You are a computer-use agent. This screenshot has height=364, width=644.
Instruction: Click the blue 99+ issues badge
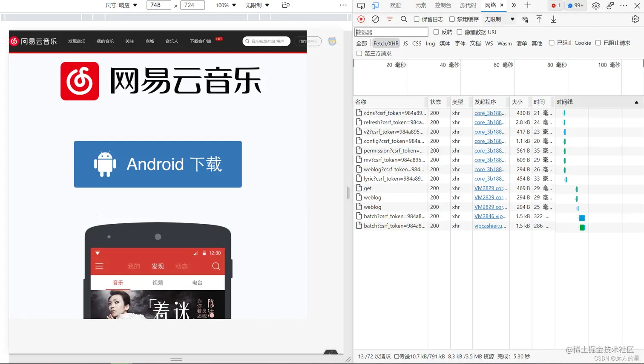click(576, 6)
